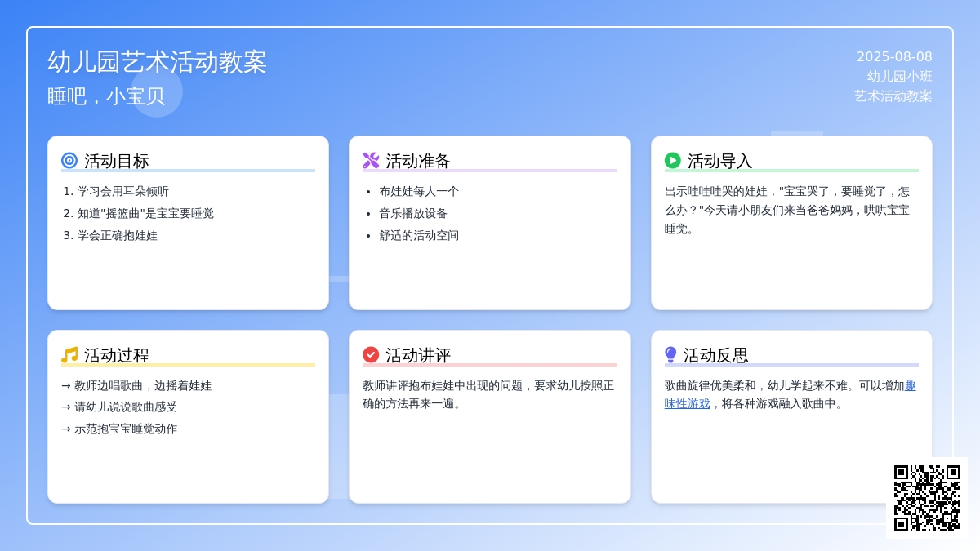Click the red checkmark icon beside 活动讲评
980x551 pixels.
[x=371, y=355]
